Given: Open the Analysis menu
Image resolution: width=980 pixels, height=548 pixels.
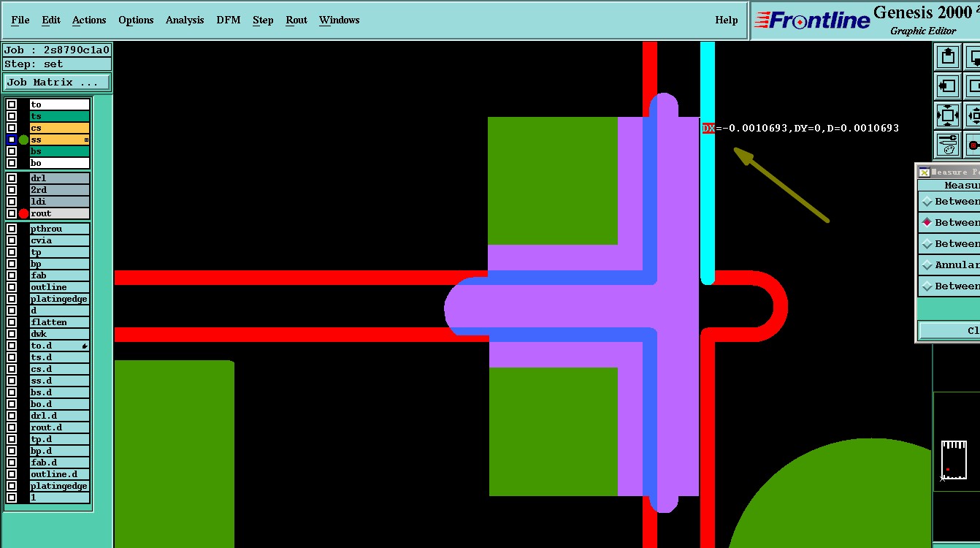Looking at the screenshot, I should (x=185, y=20).
